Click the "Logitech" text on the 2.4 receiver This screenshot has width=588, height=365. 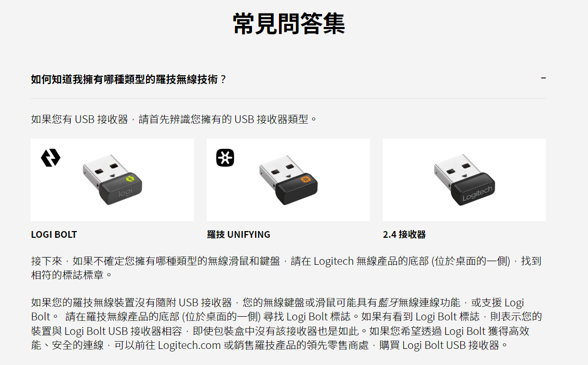coord(477,193)
